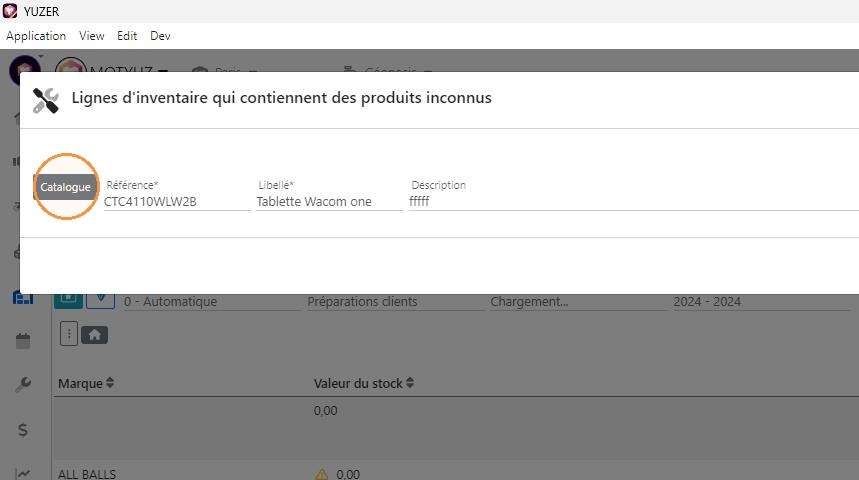Image resolution: width=859 pixels, height=480 pixels.
Task: Open the wrench tools sidebar icon
Action: [x=23, y=385]
